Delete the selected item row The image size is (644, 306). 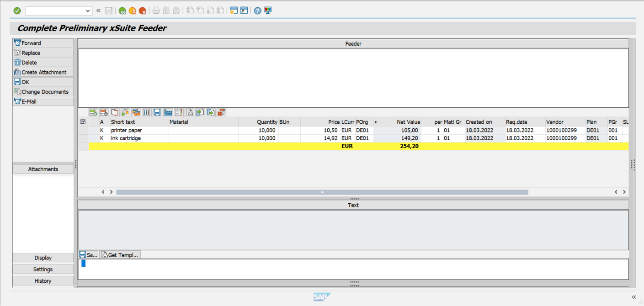click(x=104, y=112)
